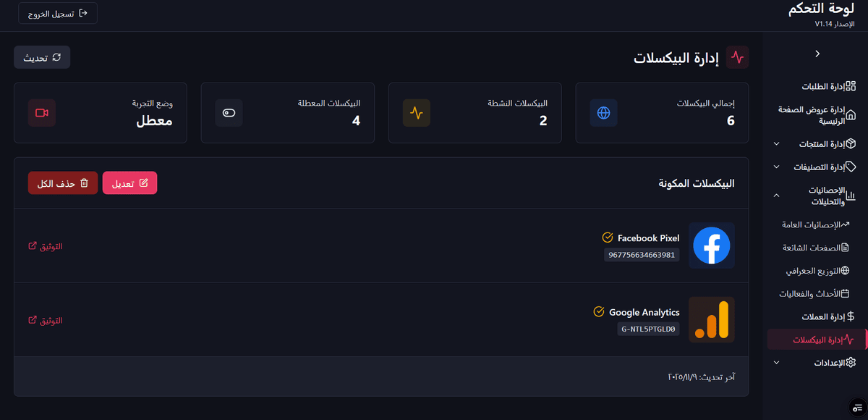Click the red تعديل edit button
Screen dimensions: 868x420
pos(129,183)
